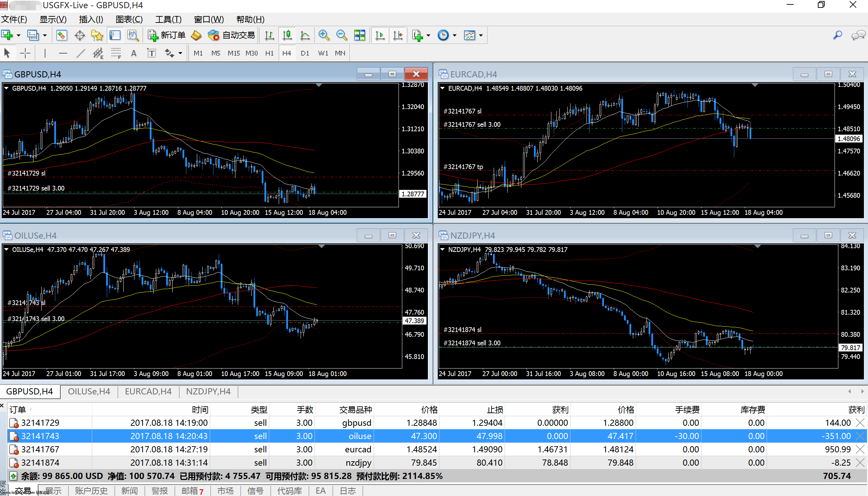Toggle the Terminal panel icon
868x496 pixels.
[115, 35]
